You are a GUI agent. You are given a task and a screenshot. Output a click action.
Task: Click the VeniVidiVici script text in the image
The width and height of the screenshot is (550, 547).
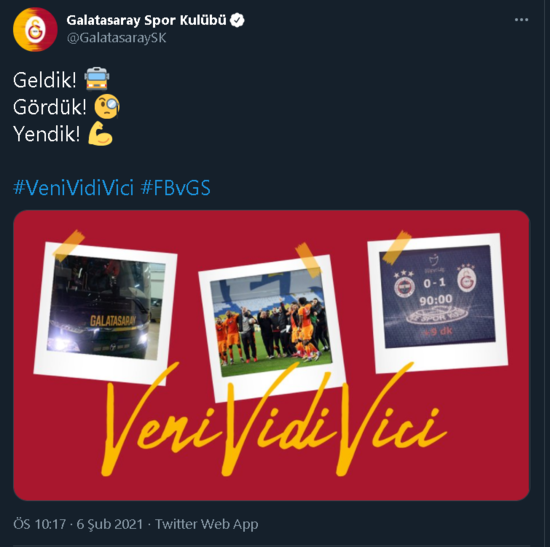click(274, 419)
